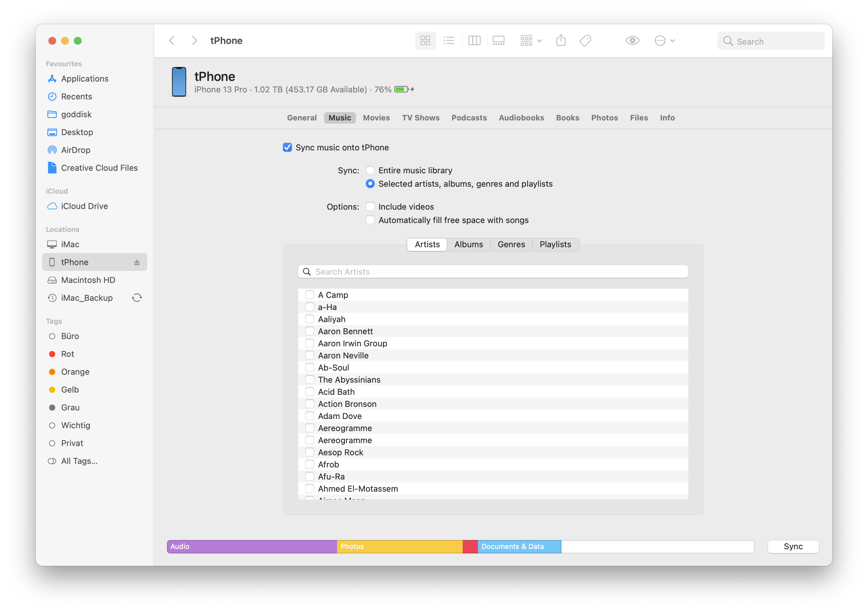Open the ellipsis action menu
The image size is (868, 613).
point(665,40)
